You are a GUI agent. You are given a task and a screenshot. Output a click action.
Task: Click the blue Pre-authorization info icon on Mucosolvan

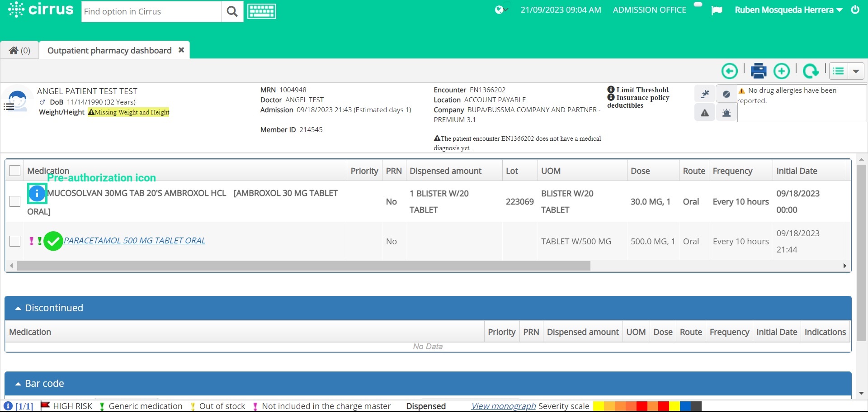pyautogui.click(x=37, y=193)
